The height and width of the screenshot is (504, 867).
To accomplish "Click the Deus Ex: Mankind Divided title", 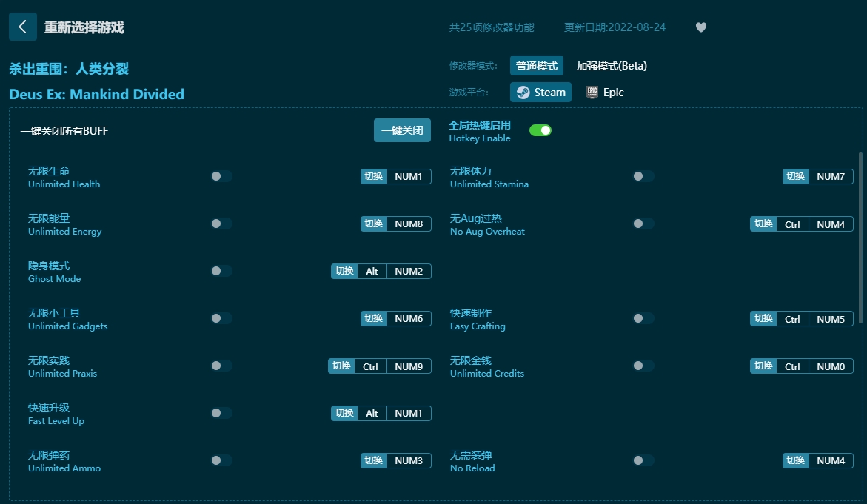I will coord(97,94).
